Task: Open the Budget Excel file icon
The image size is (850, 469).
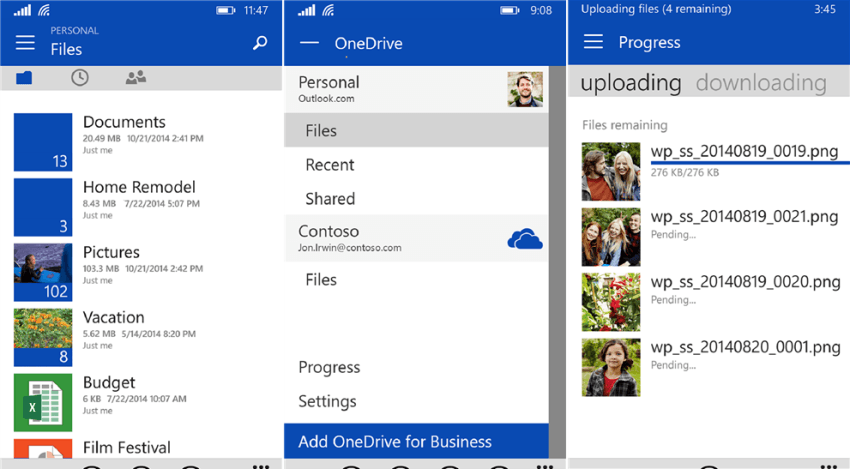Action: 43,402
